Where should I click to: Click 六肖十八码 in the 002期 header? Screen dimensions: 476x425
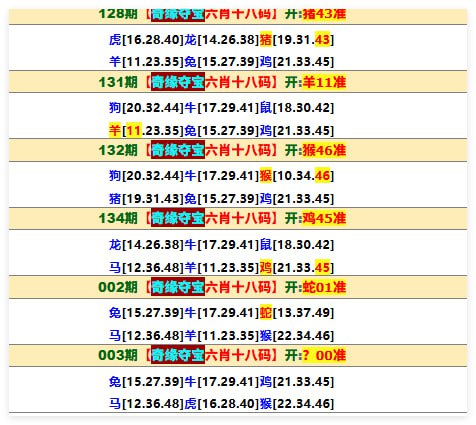[x=238, y=287]
